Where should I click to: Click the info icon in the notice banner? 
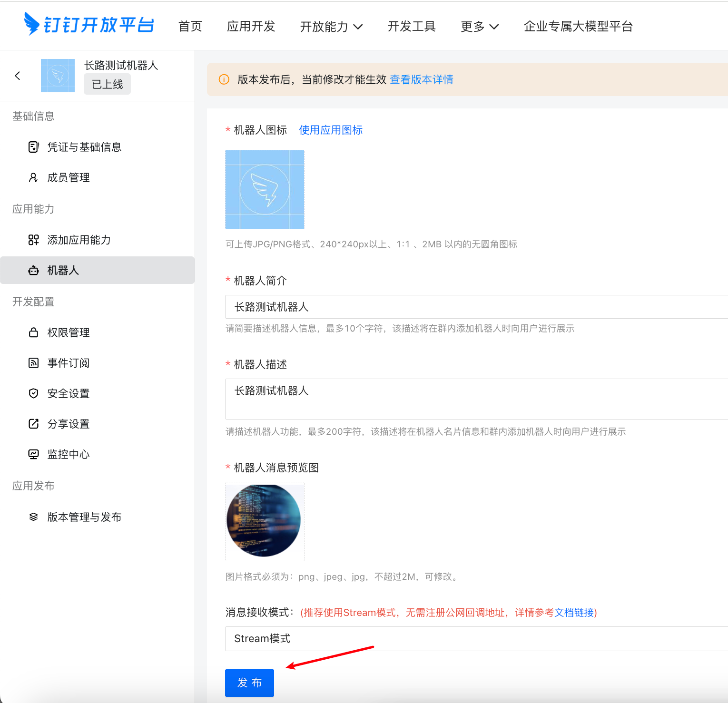coord(224,79)
